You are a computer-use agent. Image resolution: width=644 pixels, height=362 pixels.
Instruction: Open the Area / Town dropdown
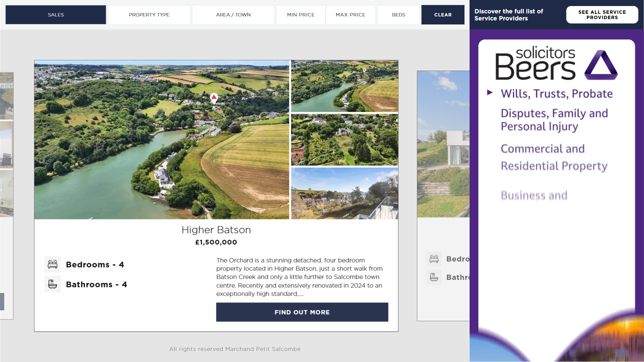pyautogui.click(x=233, y=15)
